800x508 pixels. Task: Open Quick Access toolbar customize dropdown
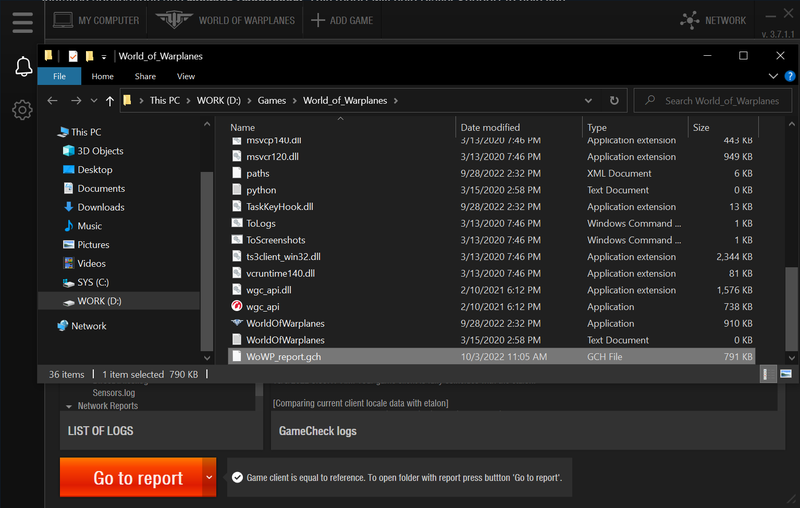click(x=104, y=57)
